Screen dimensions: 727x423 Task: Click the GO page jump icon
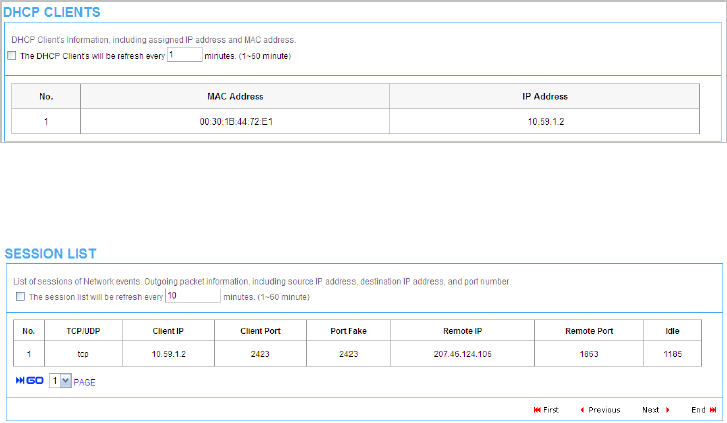(x=29, y=381)
